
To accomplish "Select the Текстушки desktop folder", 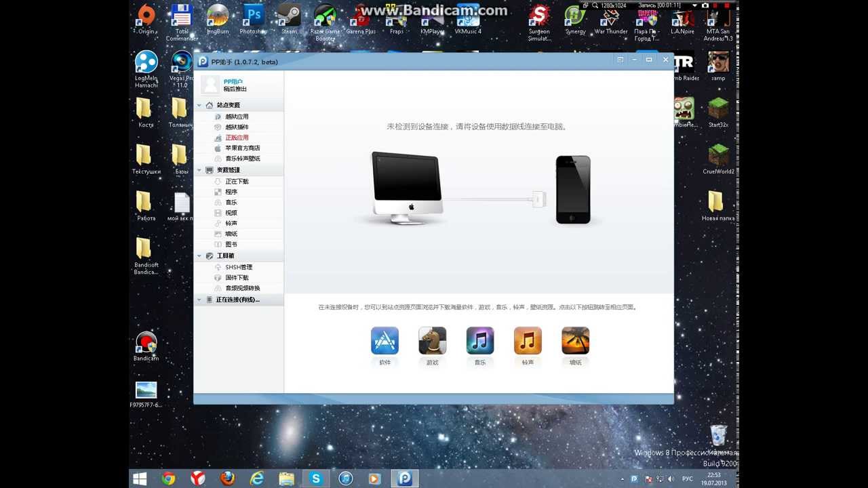I will coord(146,159).
